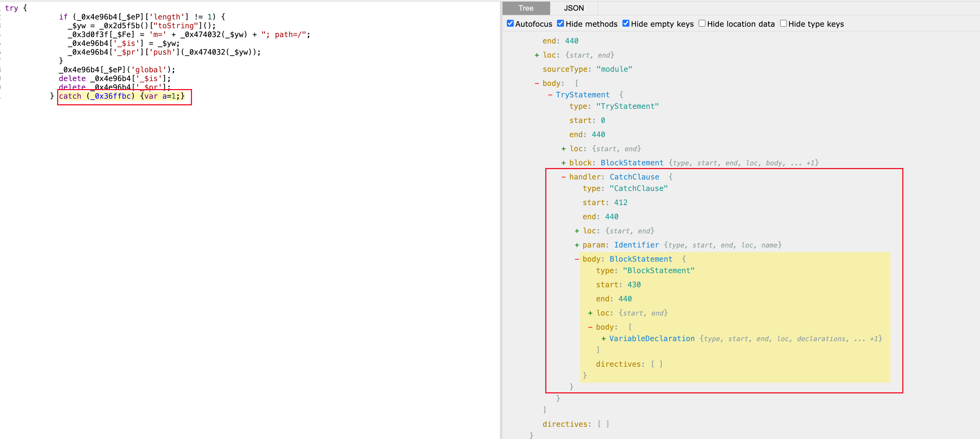Enable Hide location data checkbox

click(702, 23)
